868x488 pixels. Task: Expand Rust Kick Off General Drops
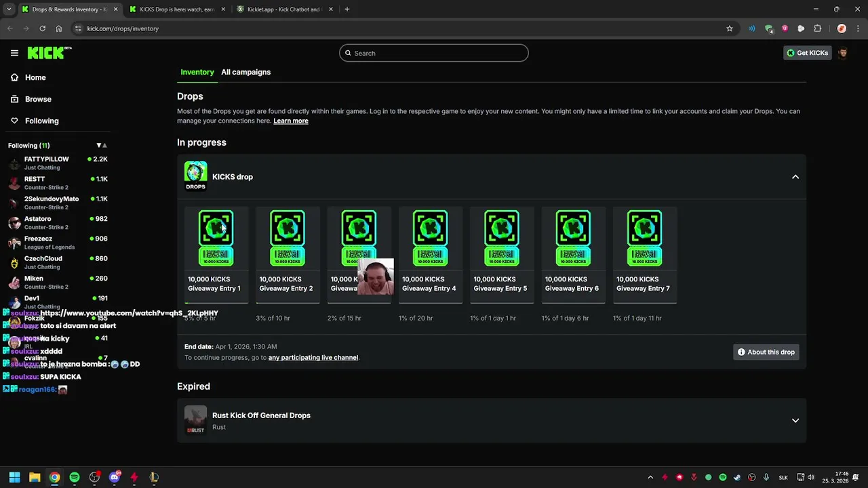pyautogui.click(x=795, y=420)
